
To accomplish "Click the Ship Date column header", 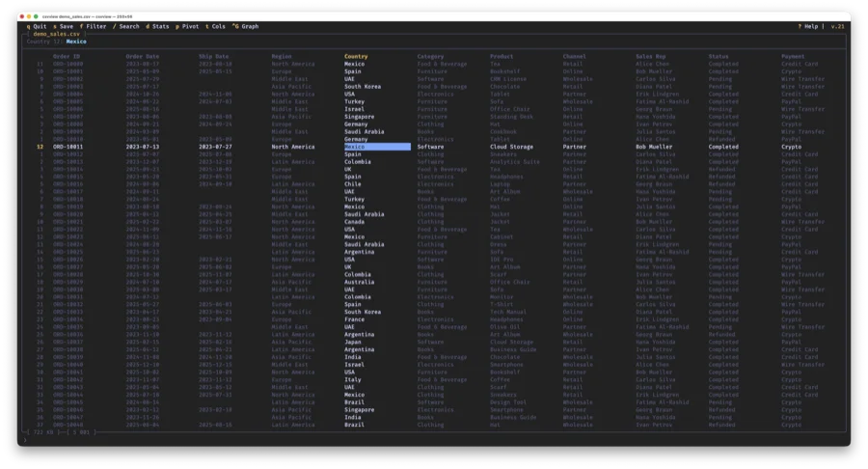I will pos(213,56).
